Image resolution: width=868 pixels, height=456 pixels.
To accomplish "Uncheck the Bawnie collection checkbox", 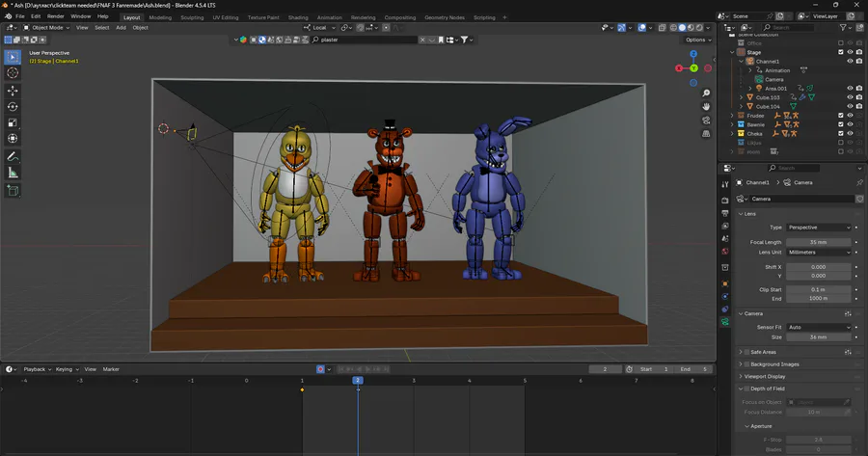I will click(840, 124).
